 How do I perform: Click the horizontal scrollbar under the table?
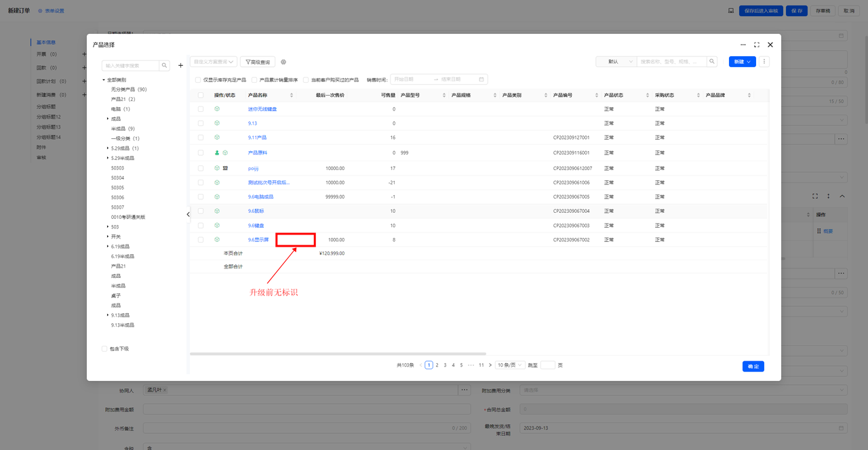(x=338, y=354)
